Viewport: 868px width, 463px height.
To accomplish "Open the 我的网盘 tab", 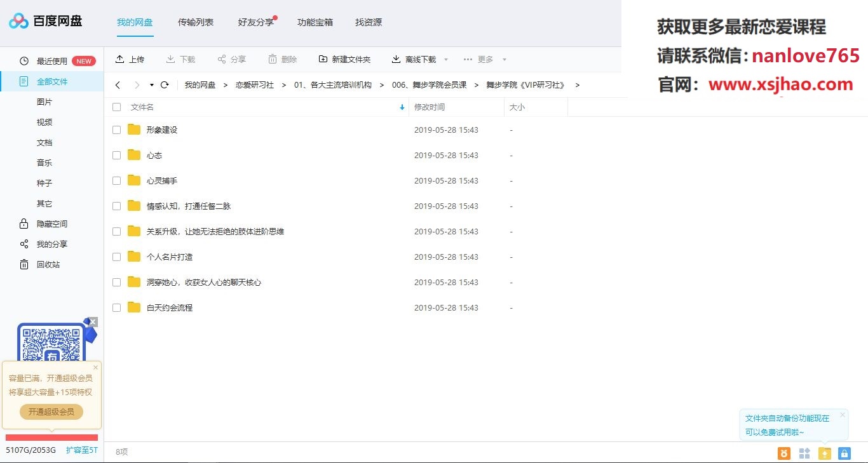I will 135,22.
